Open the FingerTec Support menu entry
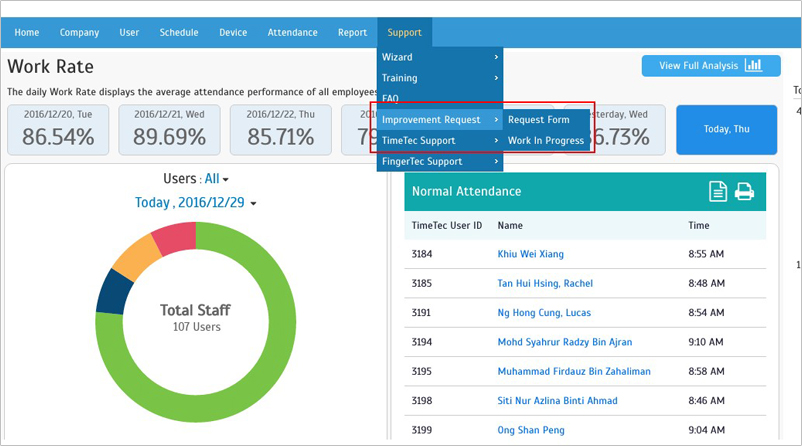 pos(440,162)
